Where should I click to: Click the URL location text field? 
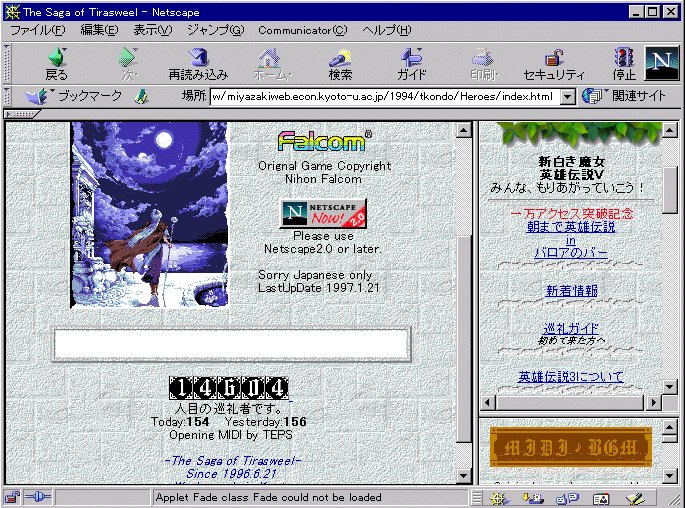coord(385,97)
